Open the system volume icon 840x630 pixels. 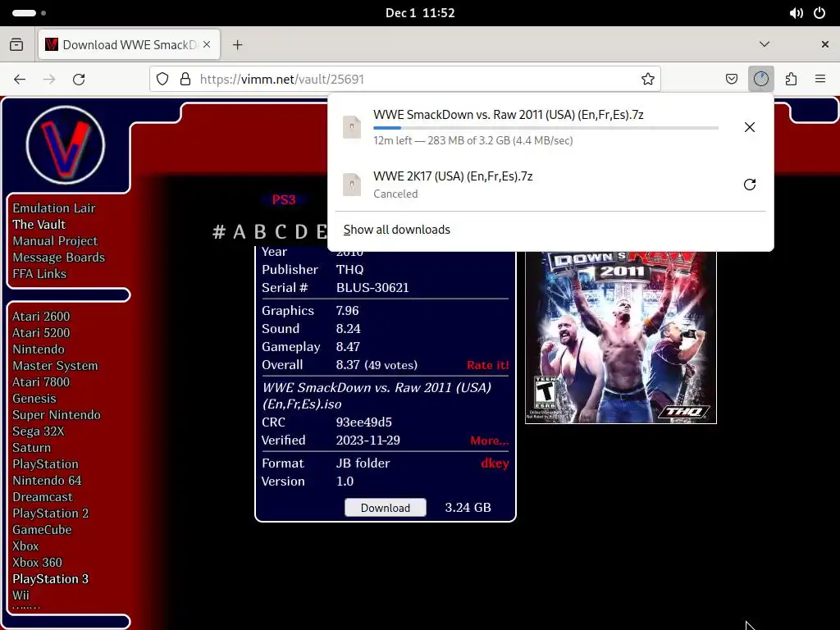pyautogui.click(x=796, y=13)
